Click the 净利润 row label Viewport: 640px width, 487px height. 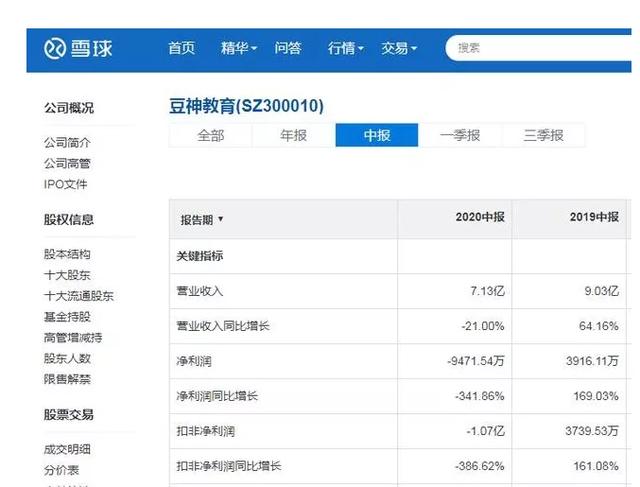pyautogui.click(x=194, y=361)
